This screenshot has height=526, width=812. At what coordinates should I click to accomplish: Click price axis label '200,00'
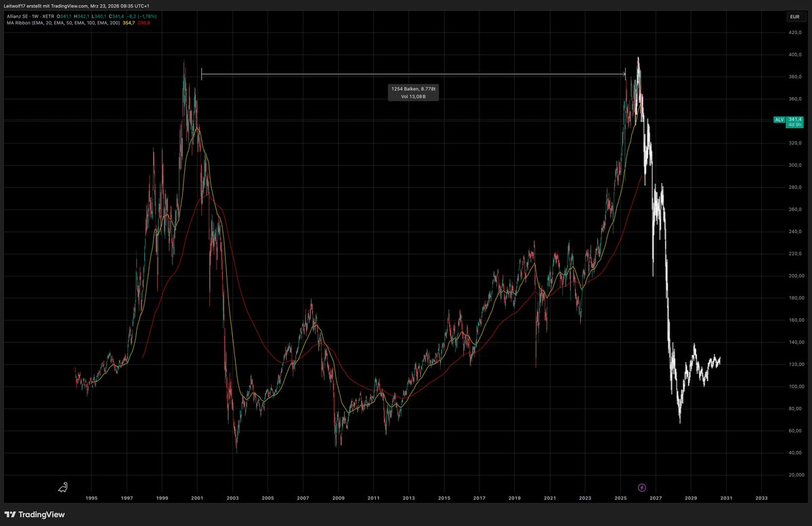796,276
